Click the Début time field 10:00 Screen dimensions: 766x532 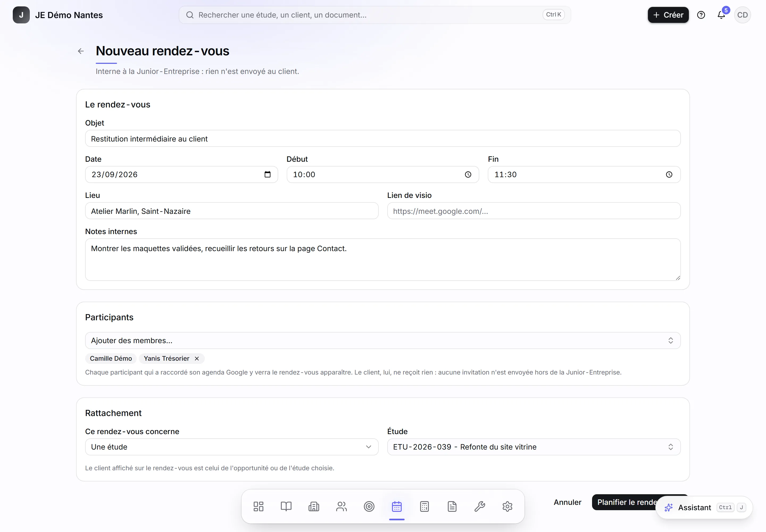pyautogui.click(x=383, y=175)
